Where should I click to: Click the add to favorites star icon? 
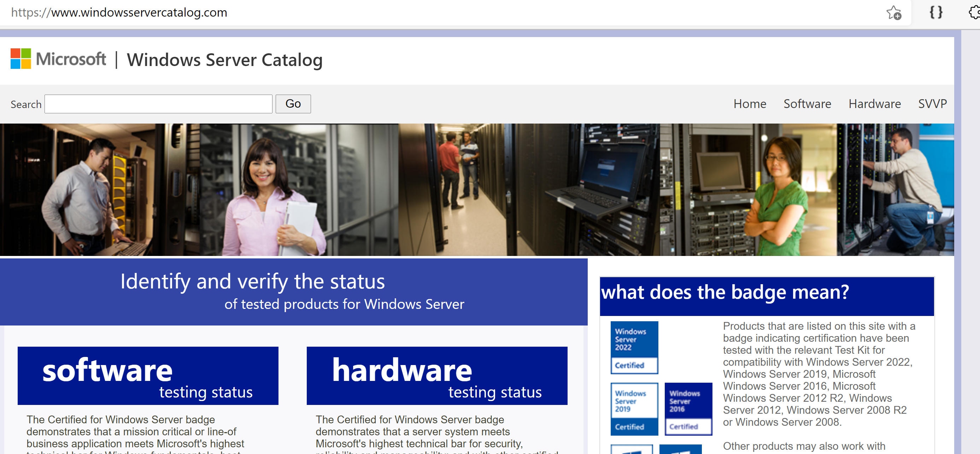coord(894,13)
